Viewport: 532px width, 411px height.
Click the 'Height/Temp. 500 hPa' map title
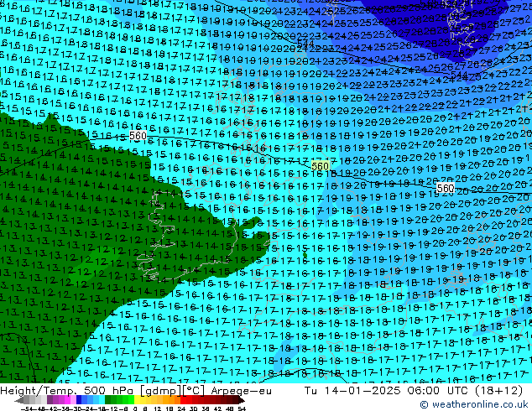pyautogui.click(x=68, y=391)
